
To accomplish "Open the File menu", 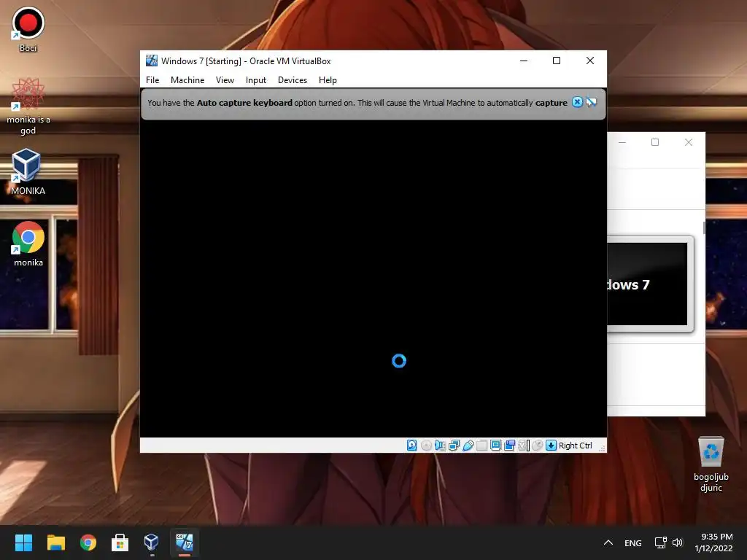I will tap(152, 80).
